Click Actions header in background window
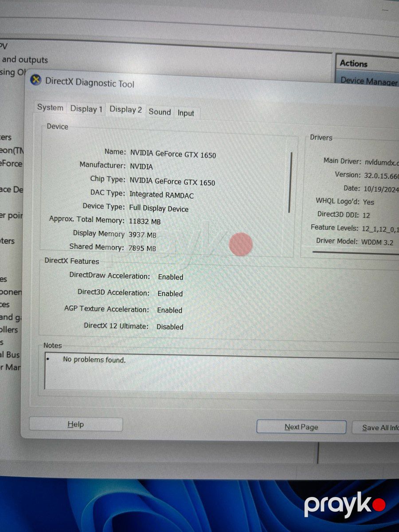The width and height of the screenshot is (399, 532). (x=353, y=63)
